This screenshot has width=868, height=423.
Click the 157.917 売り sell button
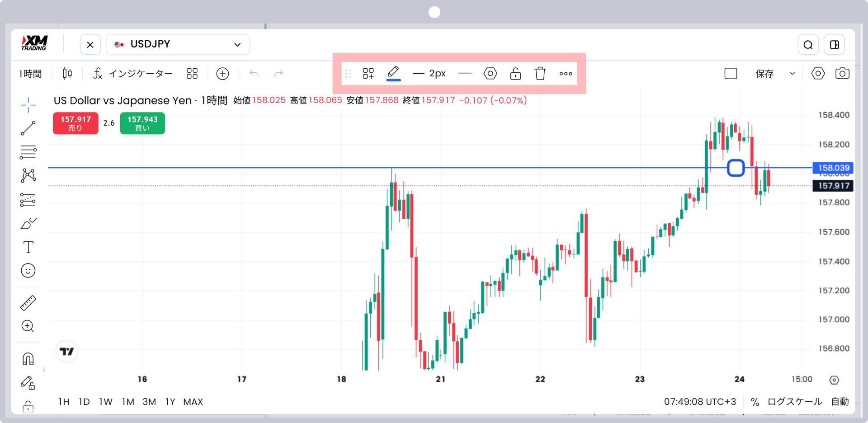tap(75, 123)
